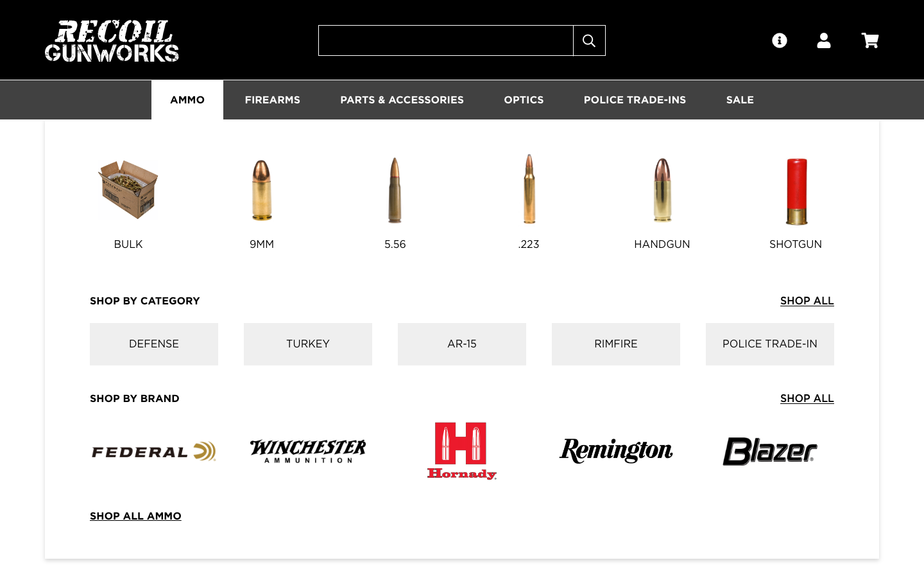Open the FIREARMS menu
924x578 pixels.
point(273,100)
